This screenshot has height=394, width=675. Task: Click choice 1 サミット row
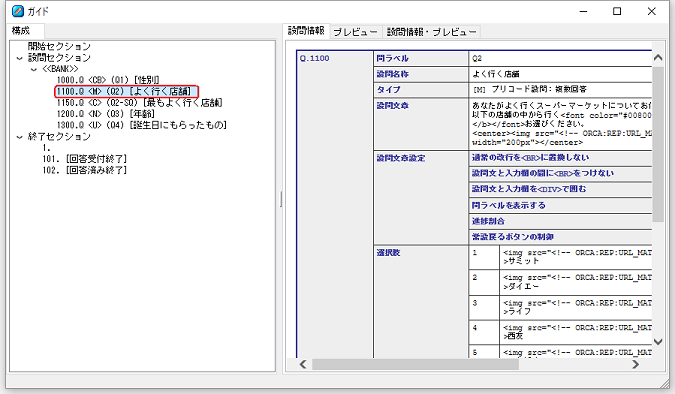click(x=560, y=257)
